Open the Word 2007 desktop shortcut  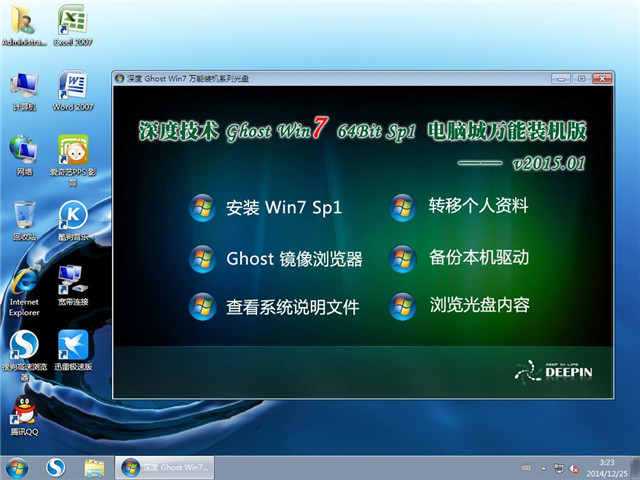pyautogui.click(x=73, y=91)
